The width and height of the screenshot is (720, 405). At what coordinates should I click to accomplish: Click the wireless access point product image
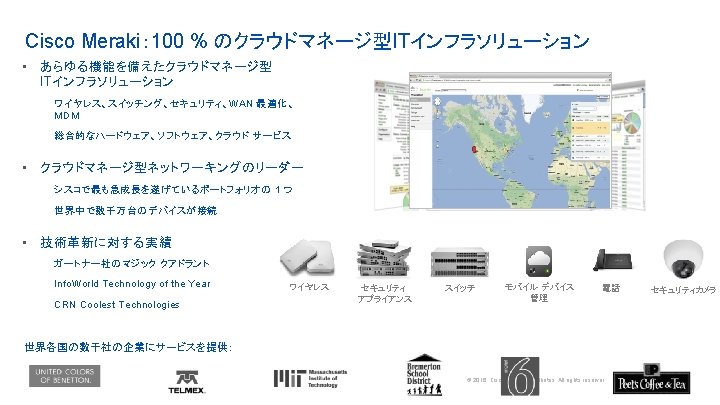[307, 258]
